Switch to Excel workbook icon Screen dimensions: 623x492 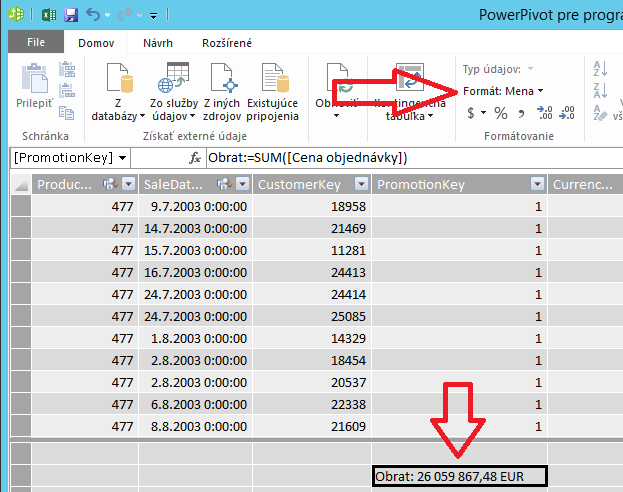(x=49, y=15)
